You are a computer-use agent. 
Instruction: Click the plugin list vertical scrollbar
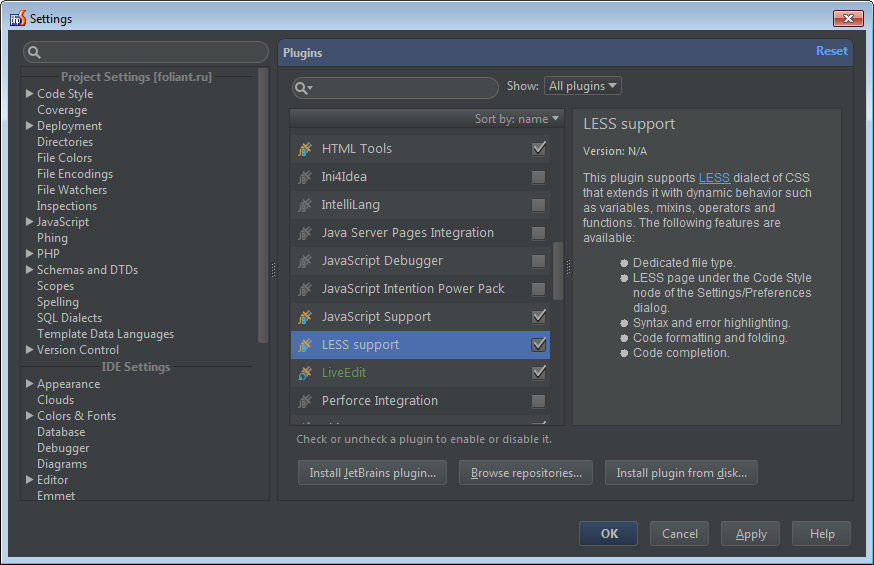558,270
